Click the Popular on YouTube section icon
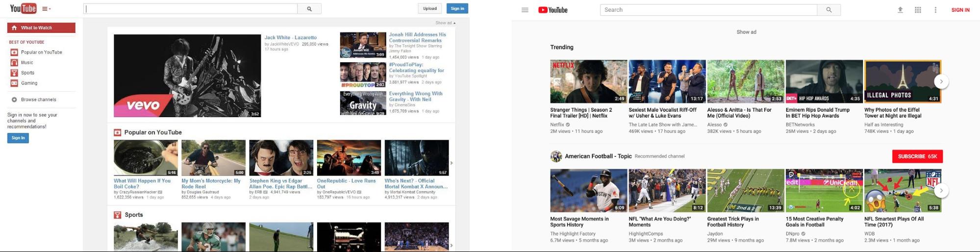The image size is (980, 252). pos(118,132)
